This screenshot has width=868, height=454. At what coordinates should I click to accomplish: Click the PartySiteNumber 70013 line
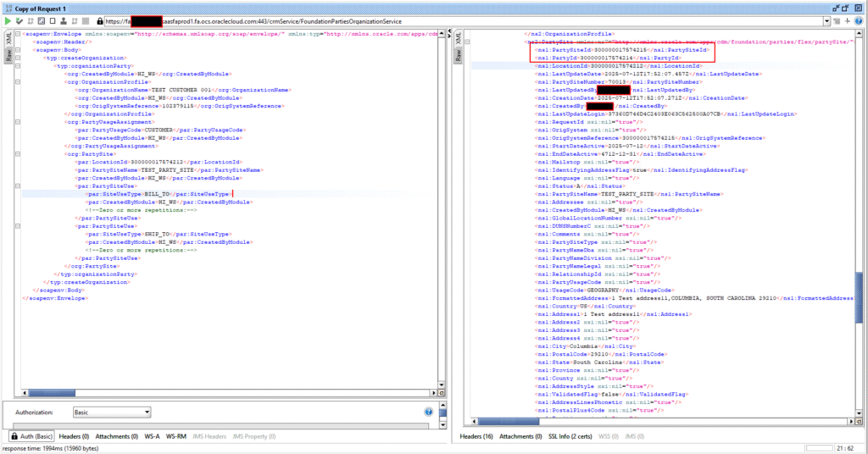coord(620,82)
